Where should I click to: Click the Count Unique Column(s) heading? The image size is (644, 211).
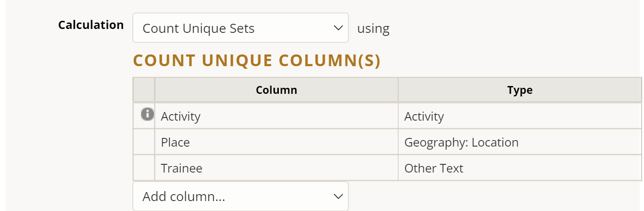(x=257, y=61)
